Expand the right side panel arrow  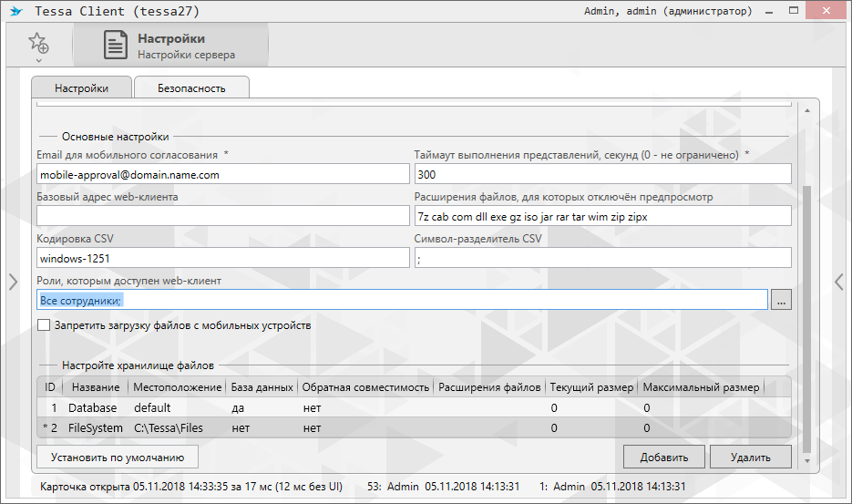(839, 283)
